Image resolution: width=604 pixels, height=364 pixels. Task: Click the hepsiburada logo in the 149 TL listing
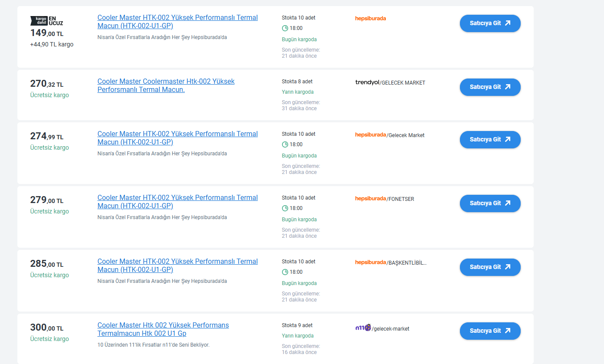[x=370, y=18]
